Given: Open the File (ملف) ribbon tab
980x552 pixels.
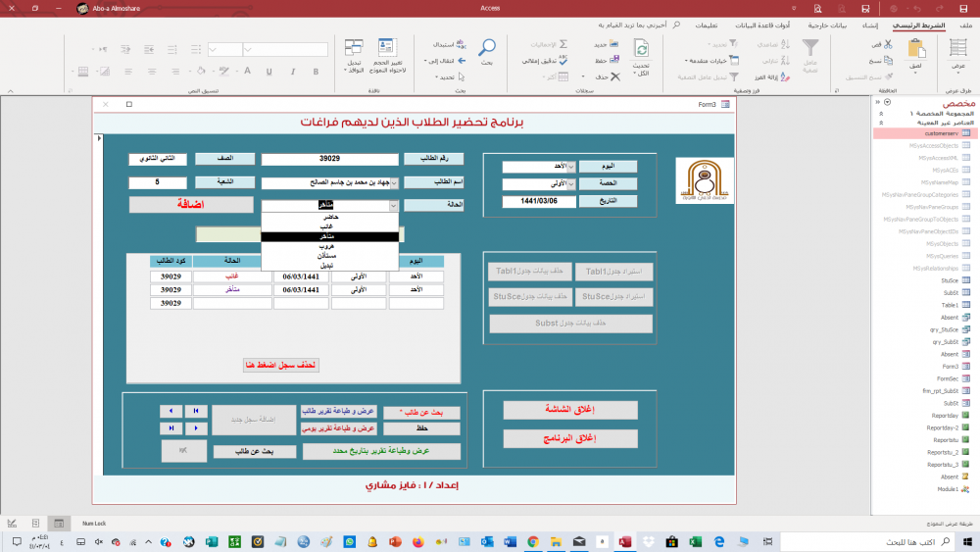Looking at the screenshot, I should (x=965, y=25).
